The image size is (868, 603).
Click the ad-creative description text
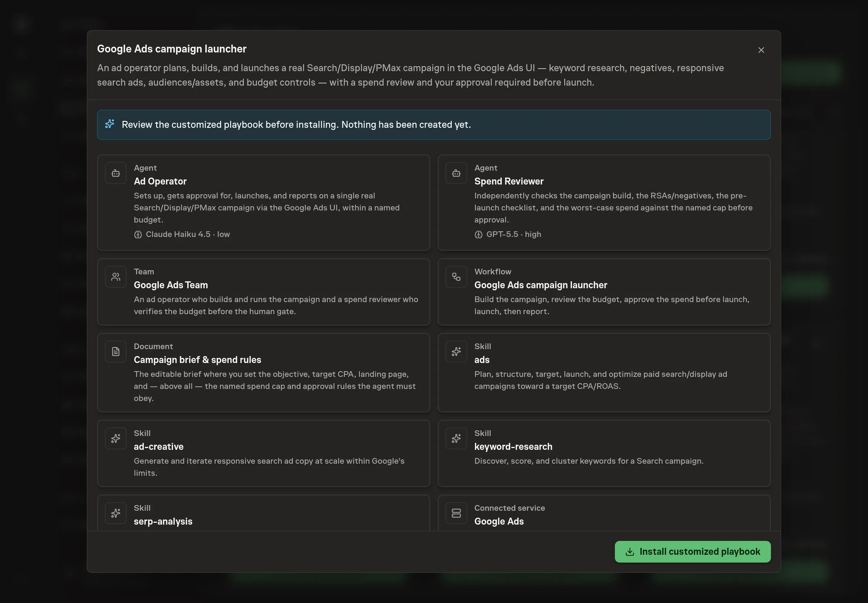click(x=269, y=467)
